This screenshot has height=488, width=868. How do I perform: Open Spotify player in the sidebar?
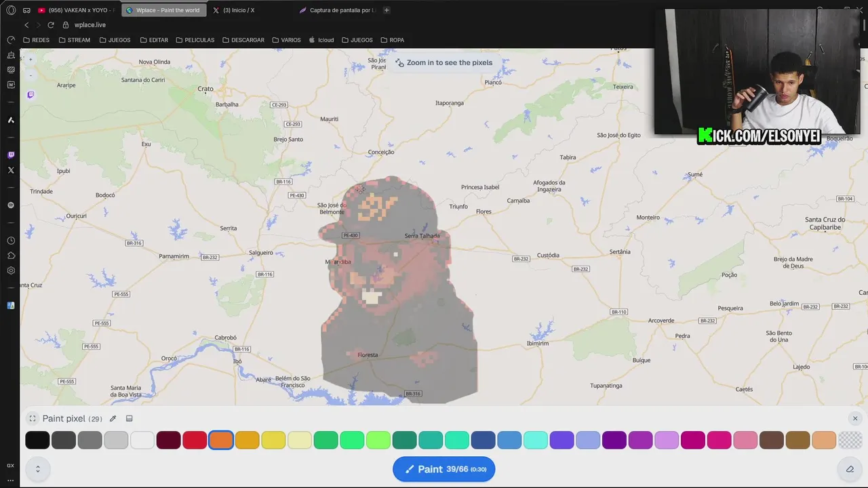[x=11, y=205]
